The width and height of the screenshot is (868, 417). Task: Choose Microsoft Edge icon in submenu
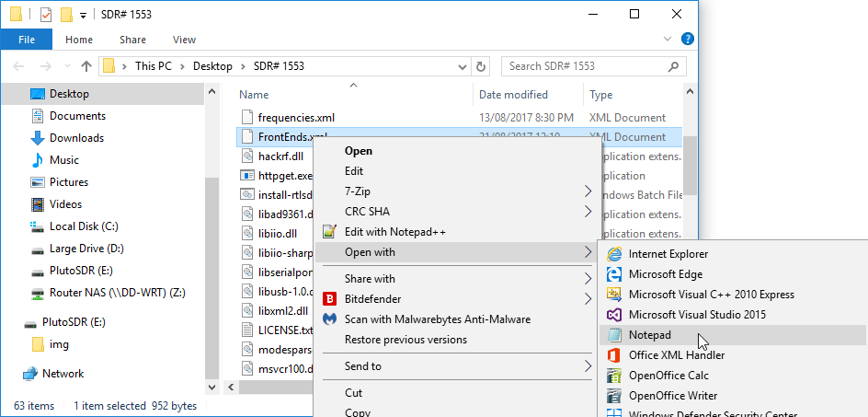tap(614, 274)
